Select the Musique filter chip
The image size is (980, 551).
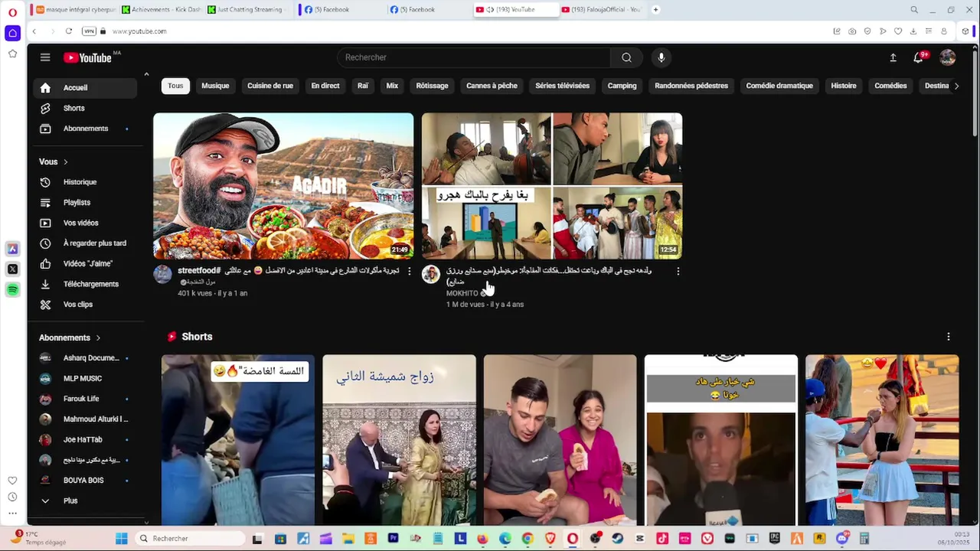215,86
